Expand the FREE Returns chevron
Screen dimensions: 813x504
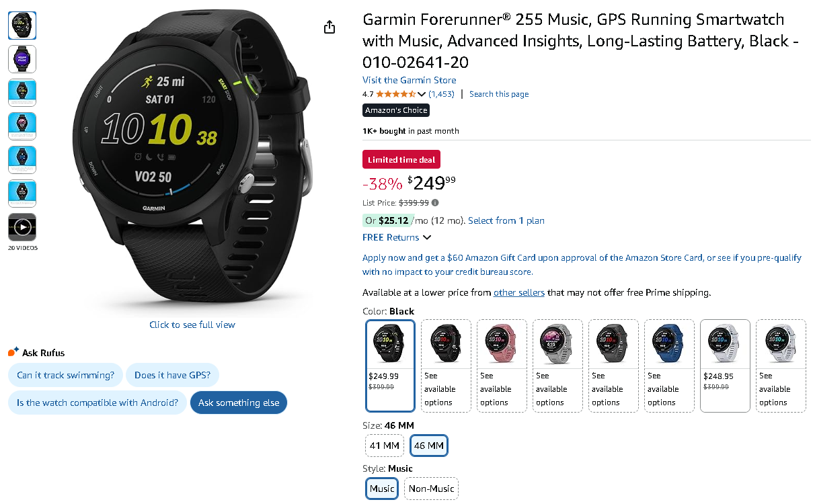(x=426, y=237)
